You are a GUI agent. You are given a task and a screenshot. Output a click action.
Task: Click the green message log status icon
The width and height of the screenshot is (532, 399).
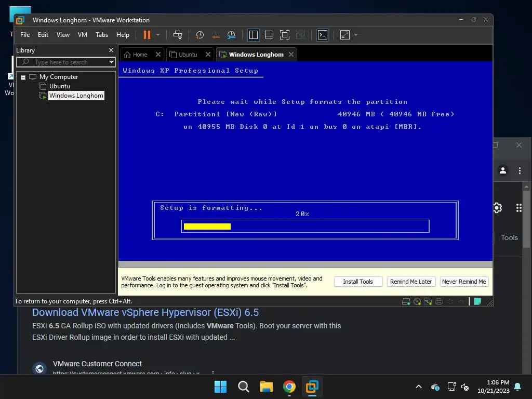477,301
